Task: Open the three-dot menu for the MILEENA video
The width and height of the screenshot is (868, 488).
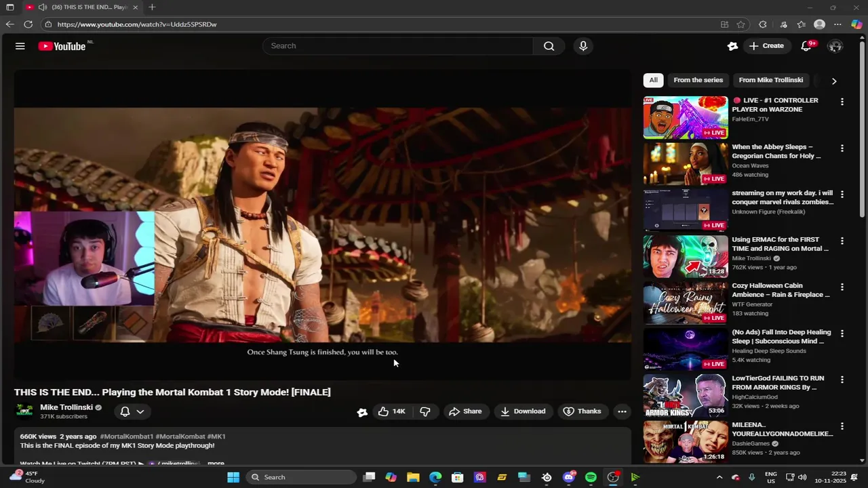Action: click(x=842, y=426)
